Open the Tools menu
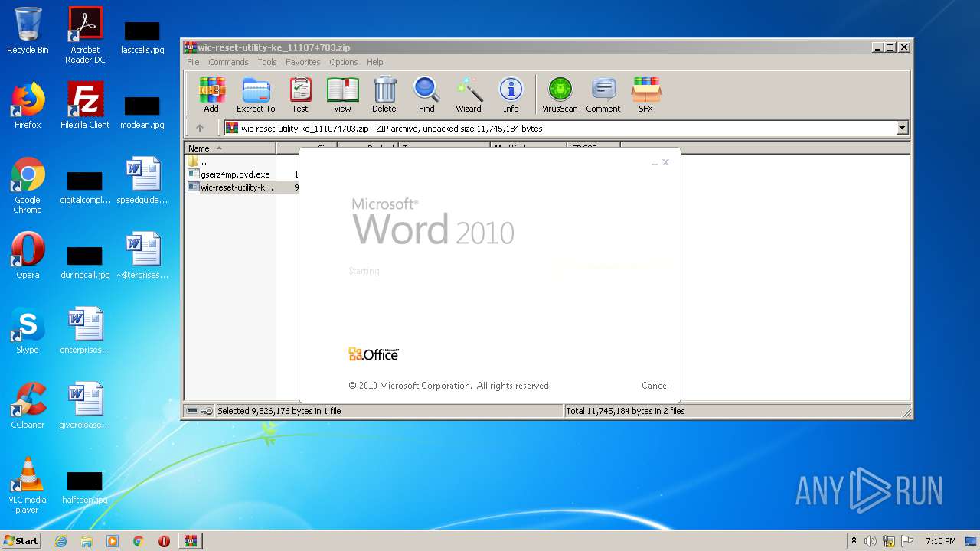Screen dimensions: 980x551 pyautogui.click(x=267, y=62)
